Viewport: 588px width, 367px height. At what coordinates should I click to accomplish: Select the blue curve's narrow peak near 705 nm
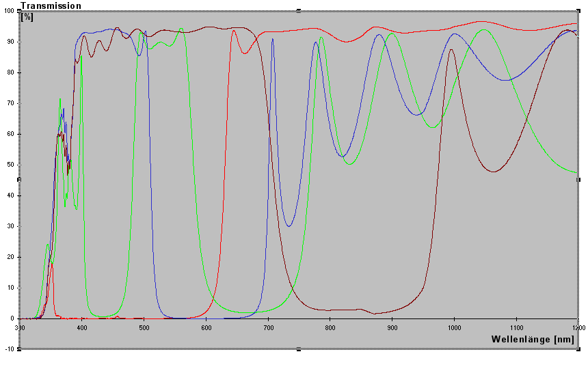tap(273, 39)
